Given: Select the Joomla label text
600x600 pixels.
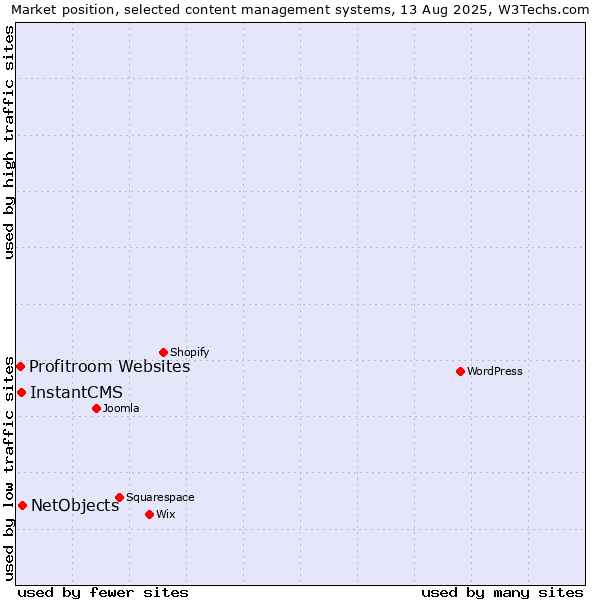Looking at the screenshot, I should pos(121,408).
